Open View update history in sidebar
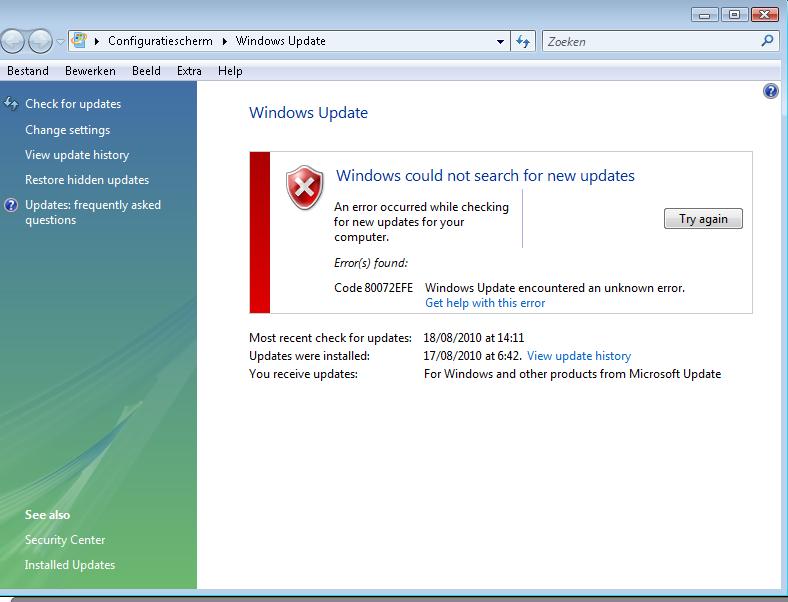The image size is (788, 602). (77, 155)
